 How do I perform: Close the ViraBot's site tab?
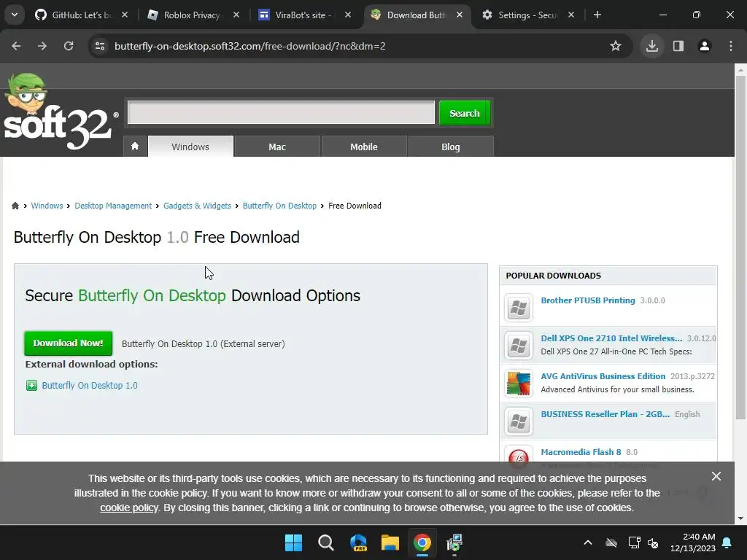point(348,15)
